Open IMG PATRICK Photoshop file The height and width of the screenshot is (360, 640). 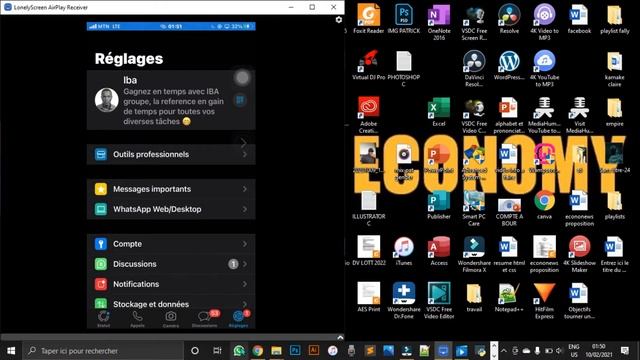click(404, 20)
